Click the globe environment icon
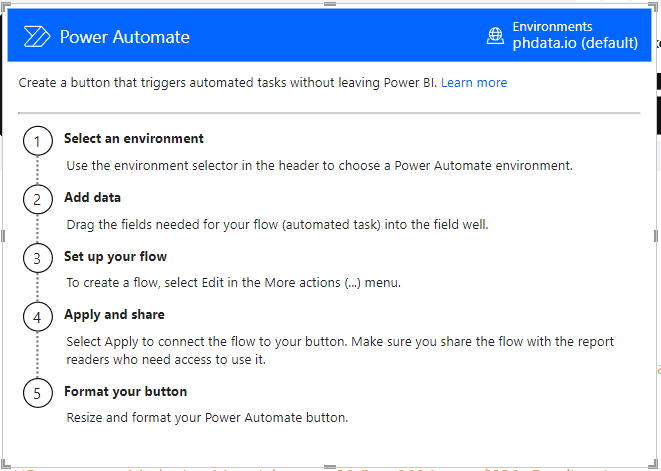The width and height of the screenshot is (661, 471). [x=495, y=36]
